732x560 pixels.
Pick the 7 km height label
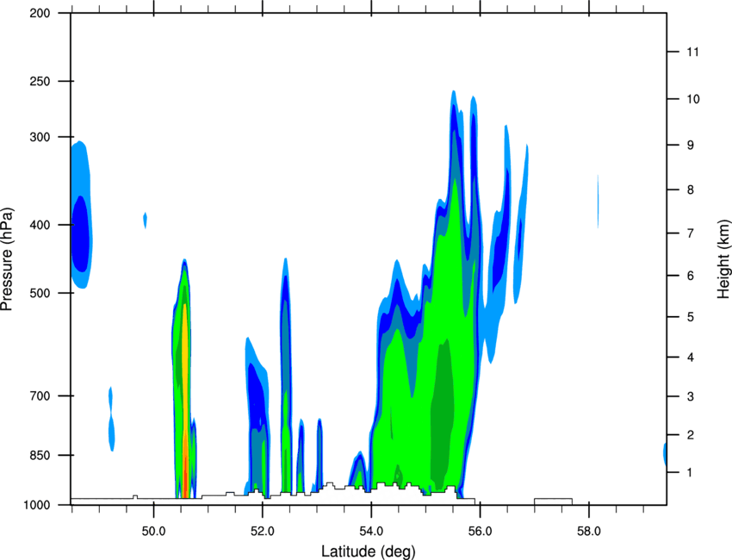coord(690,233)
